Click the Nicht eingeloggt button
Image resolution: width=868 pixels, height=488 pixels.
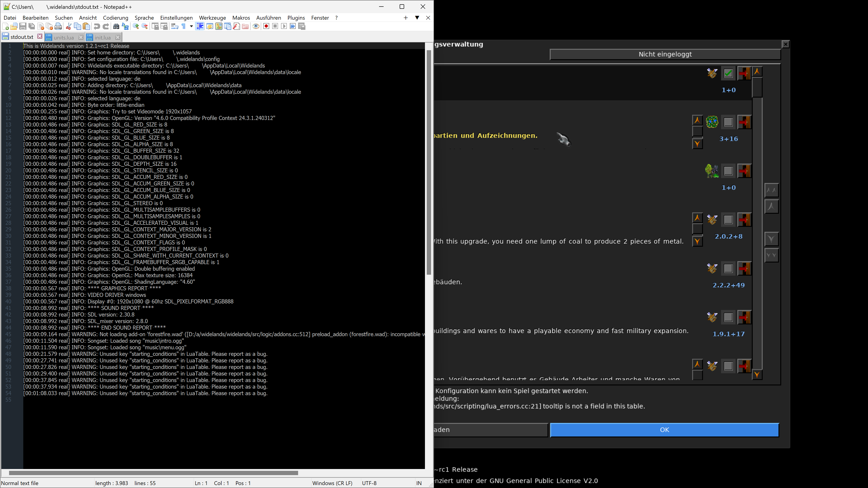(x=665, y=54)
